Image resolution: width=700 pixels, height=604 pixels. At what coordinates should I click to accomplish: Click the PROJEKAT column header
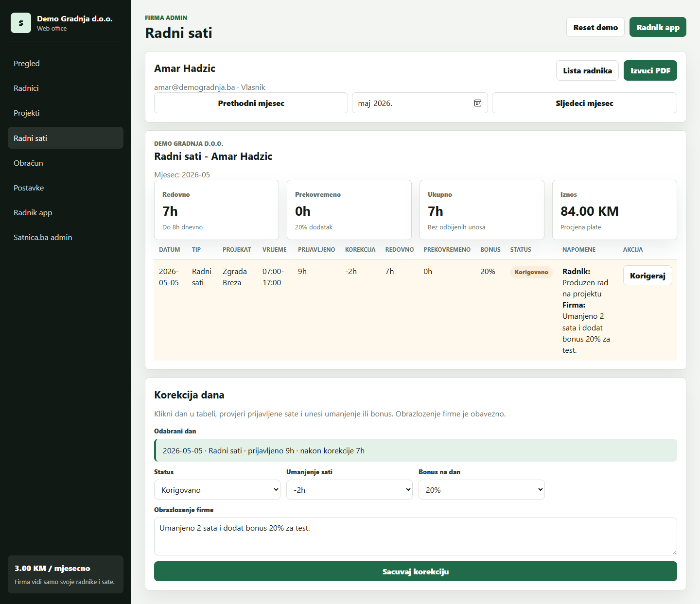(x=237, y=250)
